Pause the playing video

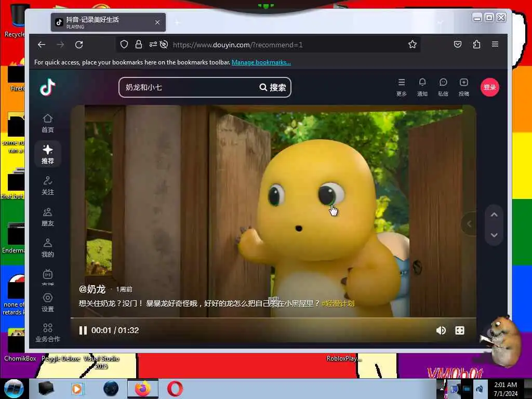(x=83, y=330)
